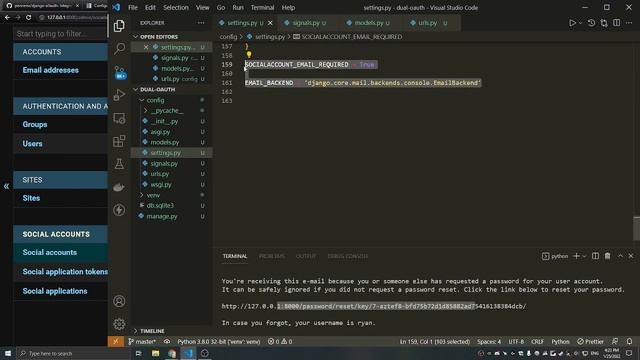Split the editor to the right
640x360 pixels.
point(617,23)
